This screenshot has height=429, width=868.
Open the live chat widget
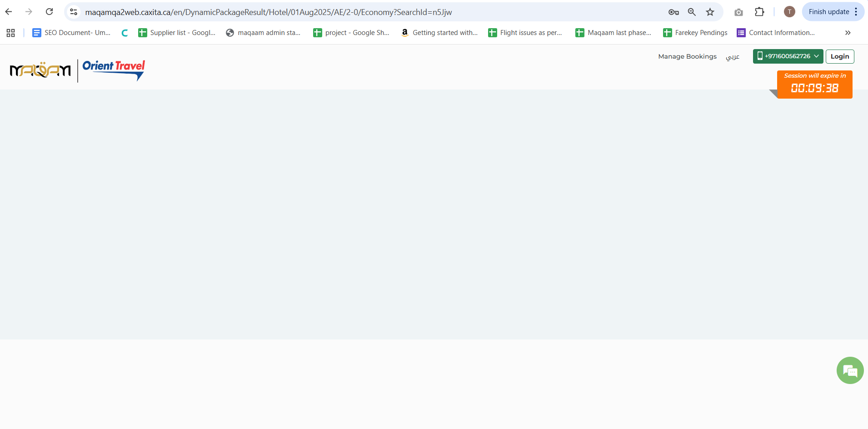point(850,370)
